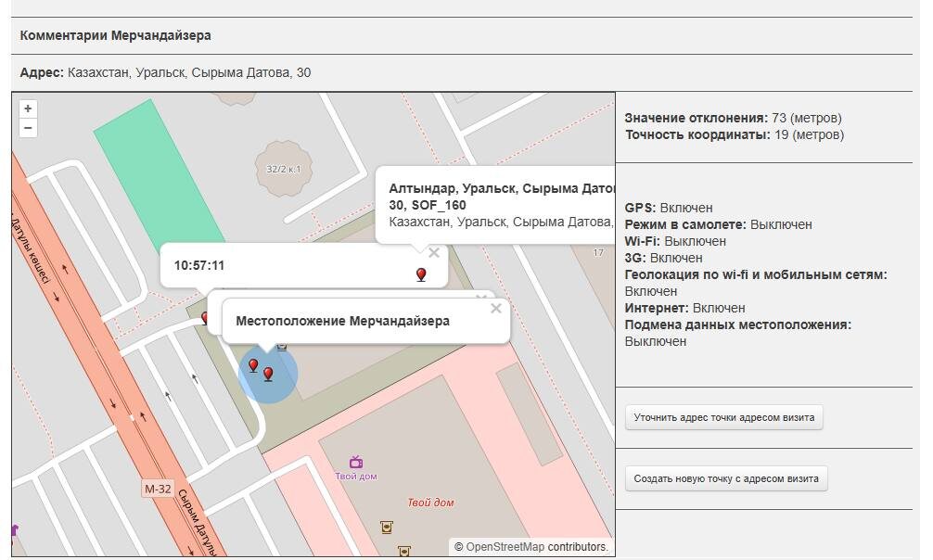Close the Местоположение Мерчандайзера popup
Viewport: 933px width, 560px height.
(x=495, y=308)
